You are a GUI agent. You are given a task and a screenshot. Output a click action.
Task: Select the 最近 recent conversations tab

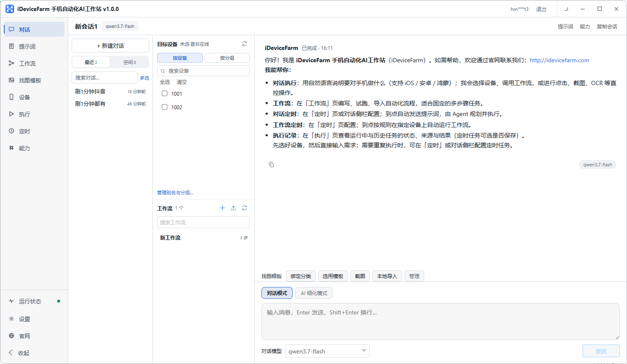[91, 62]
